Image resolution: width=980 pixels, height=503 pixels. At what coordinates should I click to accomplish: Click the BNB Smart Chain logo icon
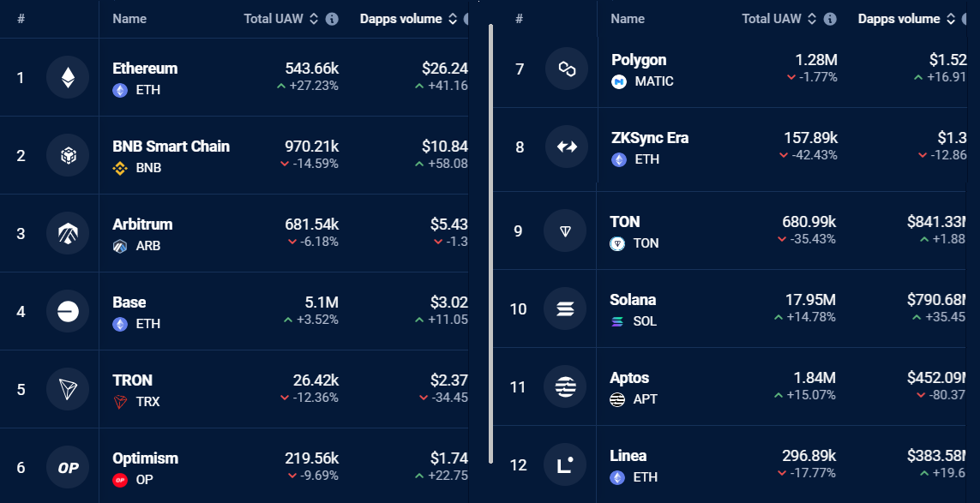68,156
